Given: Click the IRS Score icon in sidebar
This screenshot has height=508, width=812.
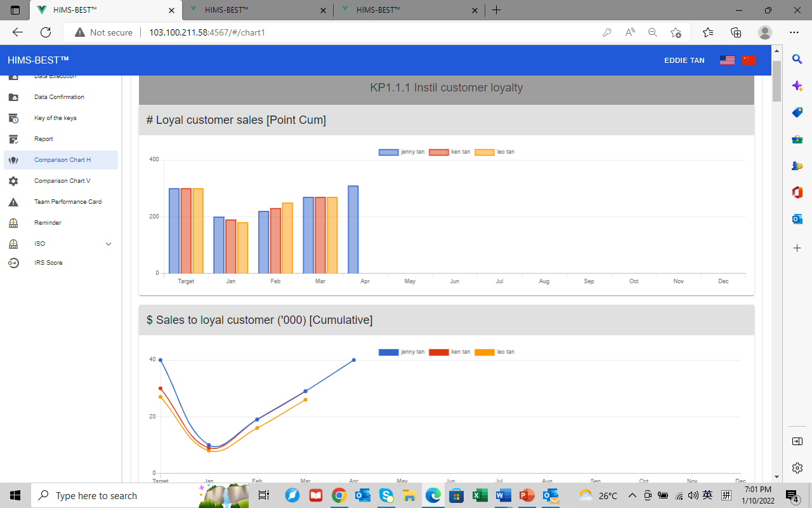Looking at the screenshot, I should pyautogui.click(x=13, y=263).
